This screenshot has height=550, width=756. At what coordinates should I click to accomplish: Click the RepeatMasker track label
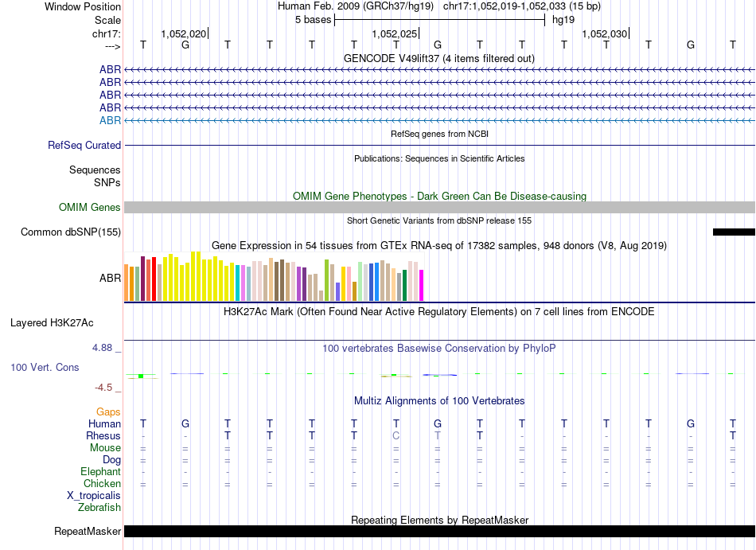click(88, 531)
